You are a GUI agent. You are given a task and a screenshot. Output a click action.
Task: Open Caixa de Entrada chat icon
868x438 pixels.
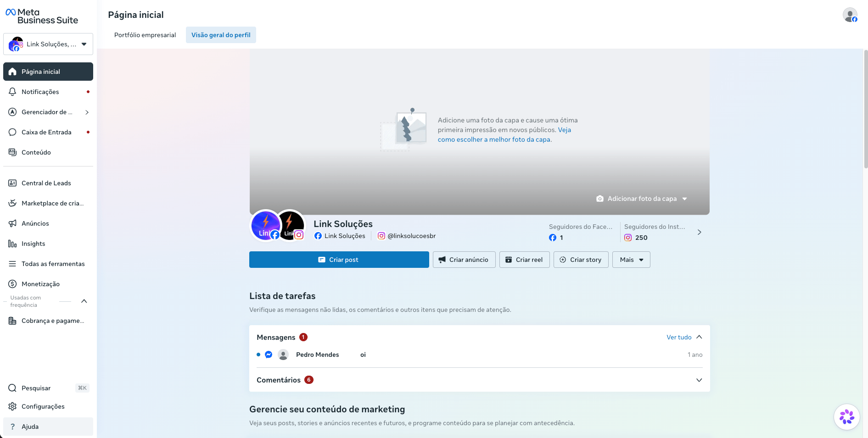pyautogui.click(x=12, y=132)
